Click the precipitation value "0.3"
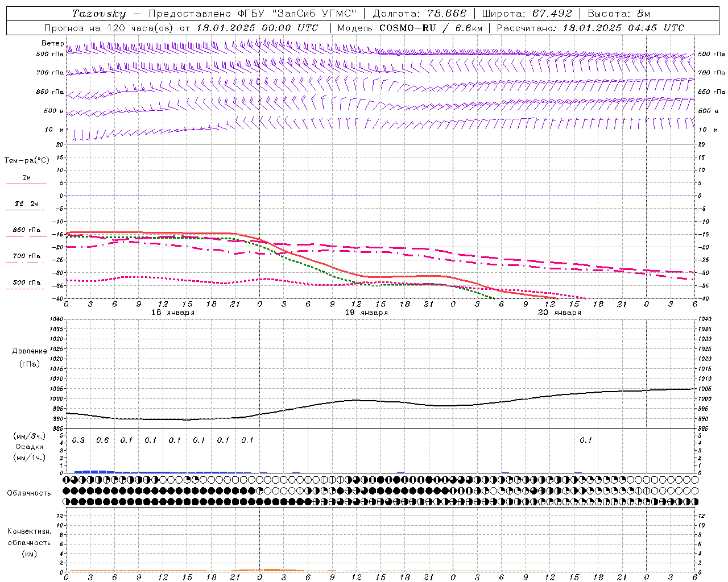Viewport: 728px width, 582px height. pyautogui.click(x=78, y=440)
